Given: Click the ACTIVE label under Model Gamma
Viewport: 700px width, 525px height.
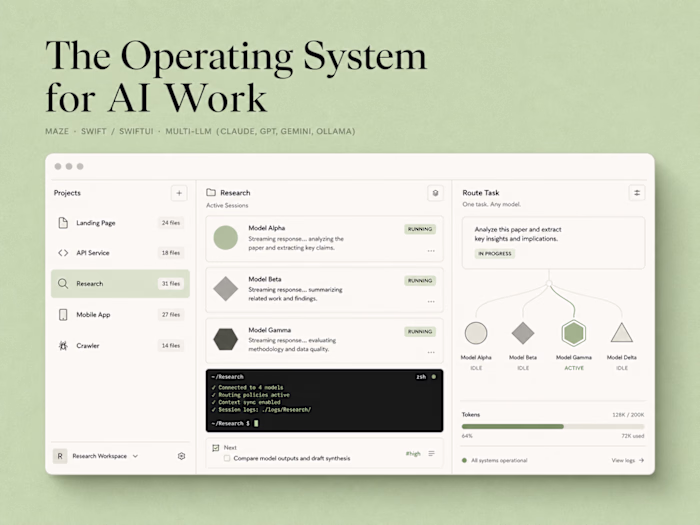Looking at the screenshot, I should 574,368.
